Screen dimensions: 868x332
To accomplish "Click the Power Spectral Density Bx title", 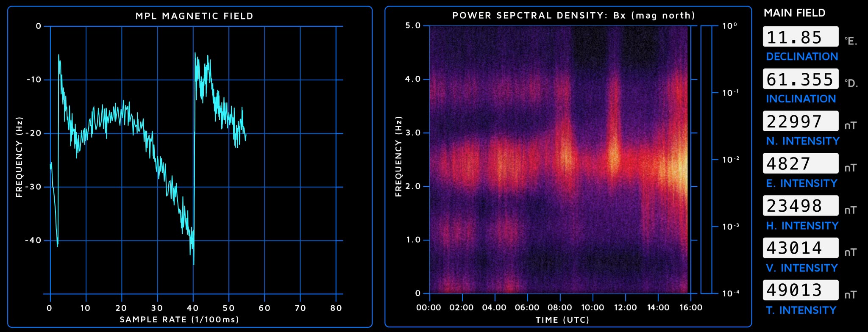I will 573,16.
